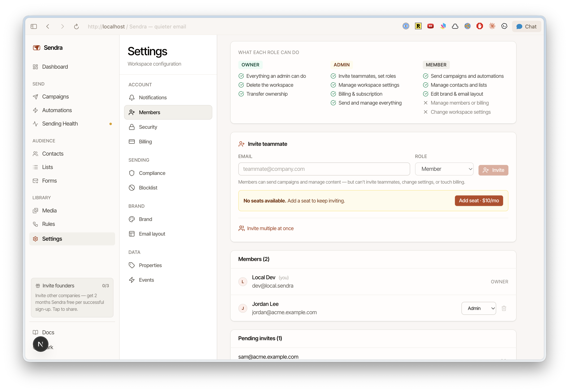Open the globe extension icon
The height and width of the screenshot is (392, 569).
tap(468, 26)
